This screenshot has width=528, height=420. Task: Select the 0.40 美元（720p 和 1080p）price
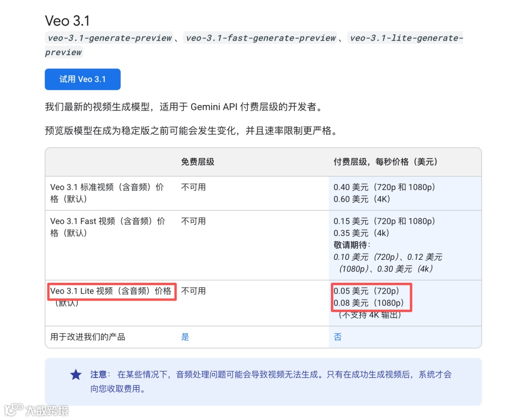point(384,187)
